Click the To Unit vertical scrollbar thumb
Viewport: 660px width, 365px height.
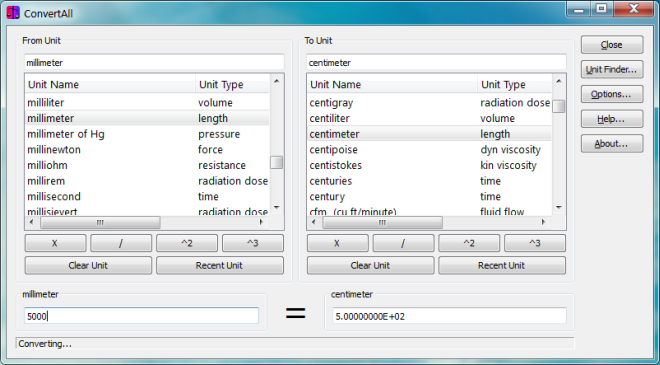pyautogui.click(x=559, y=107)
